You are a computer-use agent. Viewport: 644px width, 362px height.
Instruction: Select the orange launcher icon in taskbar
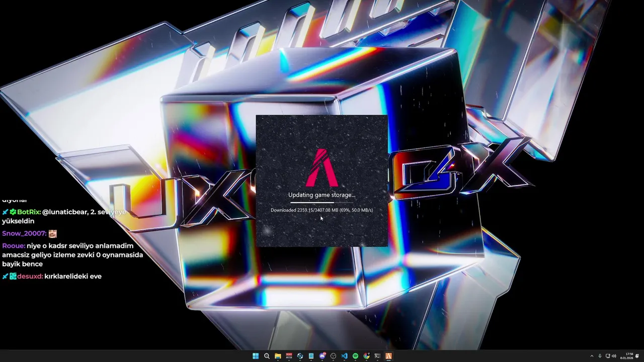388,356
